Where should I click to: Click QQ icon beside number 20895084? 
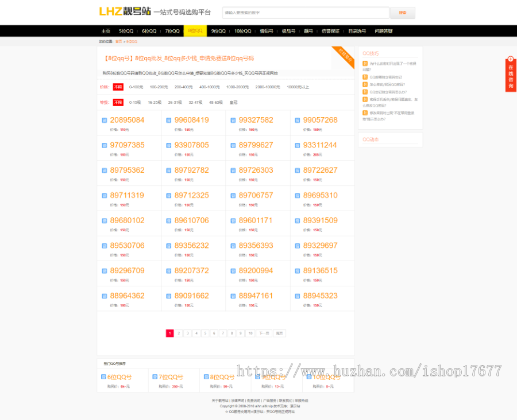(104, 120)
